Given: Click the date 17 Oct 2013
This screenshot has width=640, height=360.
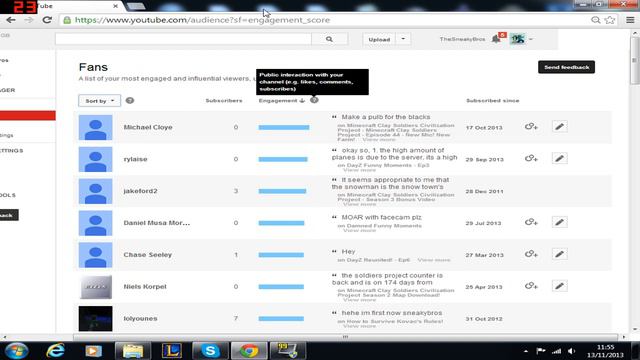Looking at the screenshot, I should 484,128.
